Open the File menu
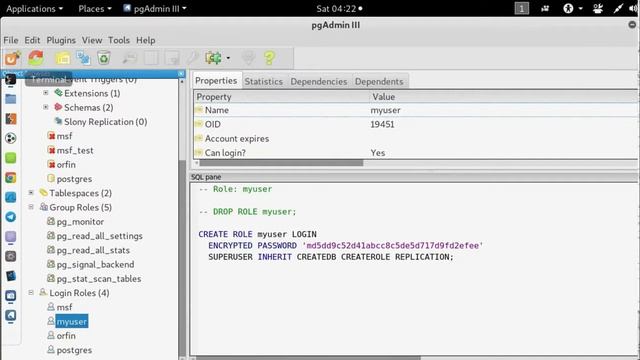 [x=11, y=40]
